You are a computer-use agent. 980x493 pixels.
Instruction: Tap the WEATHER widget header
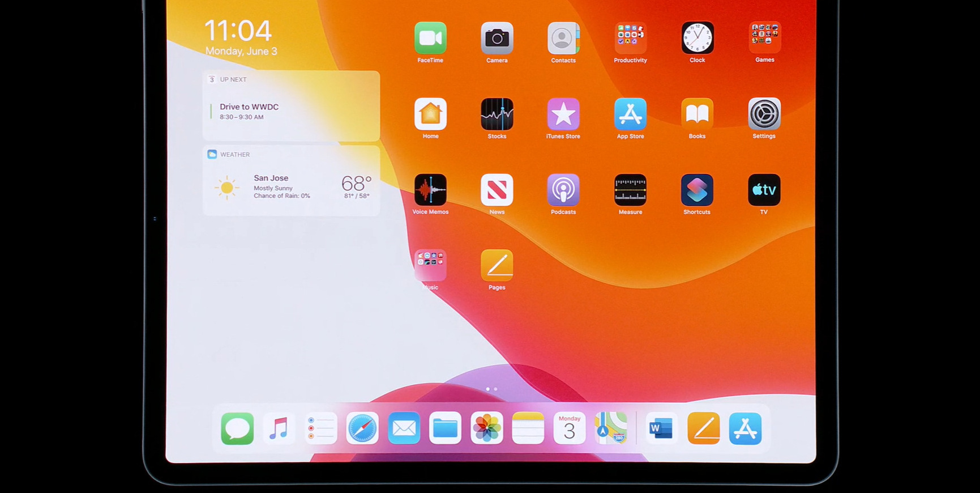229,154
